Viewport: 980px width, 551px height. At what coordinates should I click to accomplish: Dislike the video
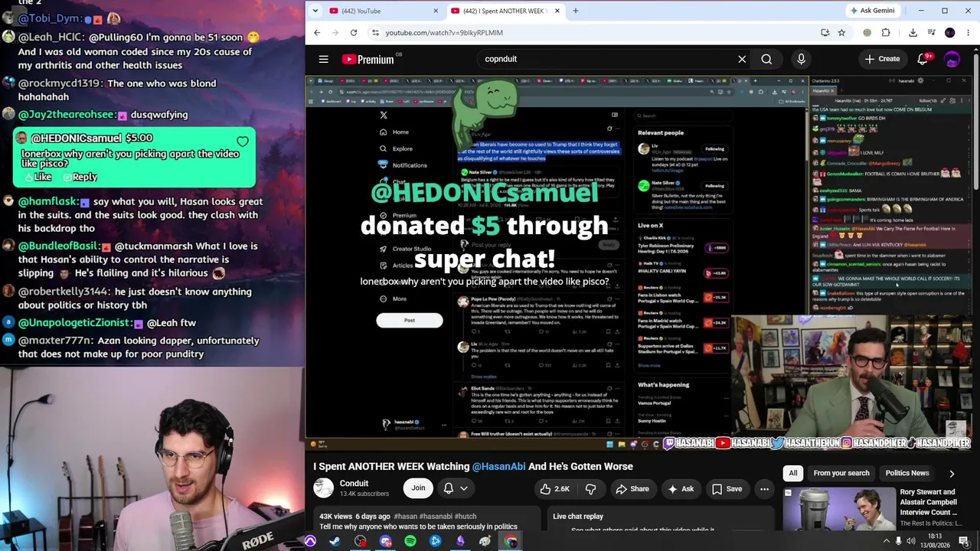click(x=590, y=489)
